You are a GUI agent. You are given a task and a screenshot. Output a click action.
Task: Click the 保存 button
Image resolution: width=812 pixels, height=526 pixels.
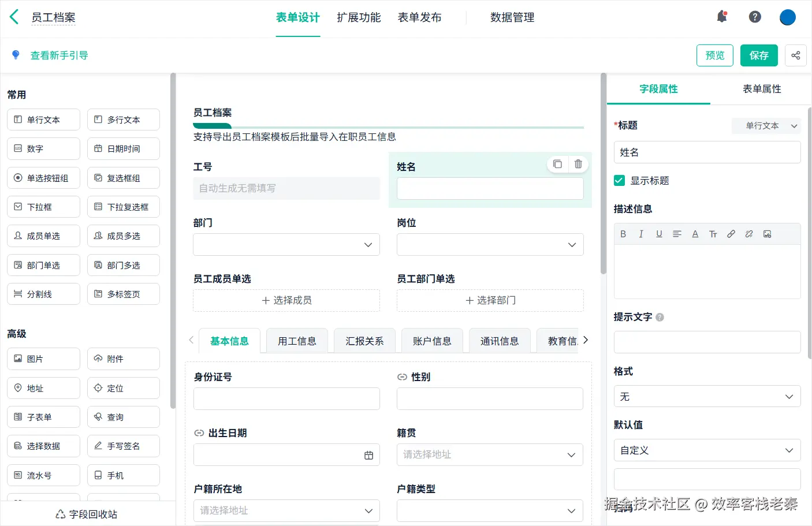point(759,55)
